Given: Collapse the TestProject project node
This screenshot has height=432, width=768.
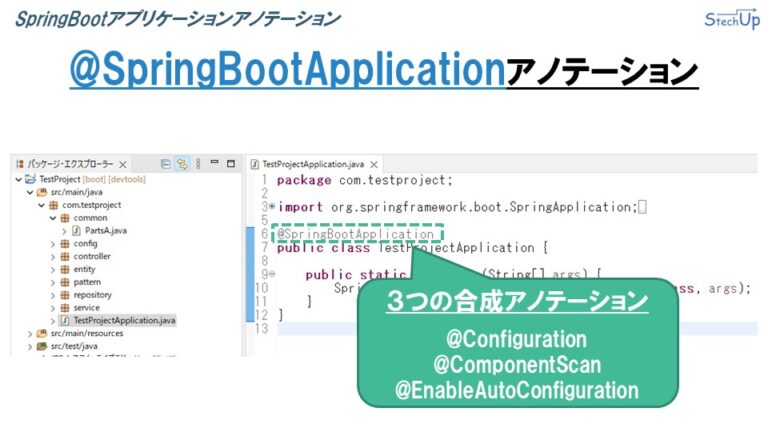Looking at the screenshot, I should 18,178.
